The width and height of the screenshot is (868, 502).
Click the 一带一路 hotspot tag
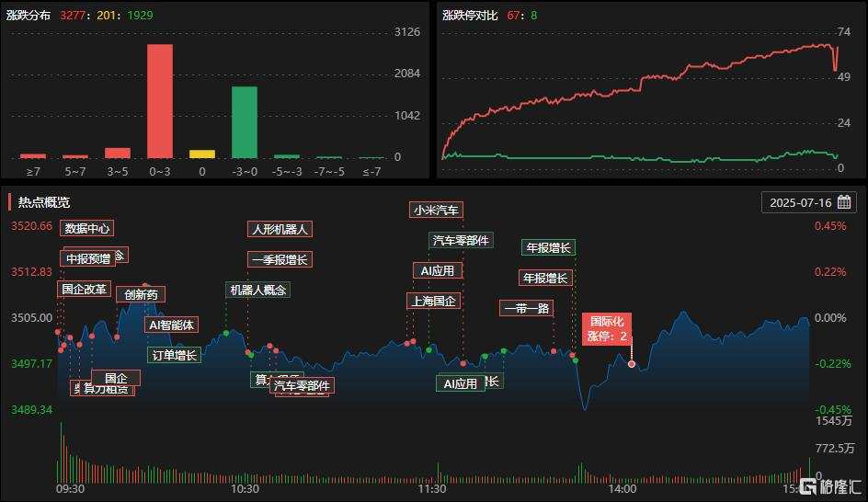[527, 308]
